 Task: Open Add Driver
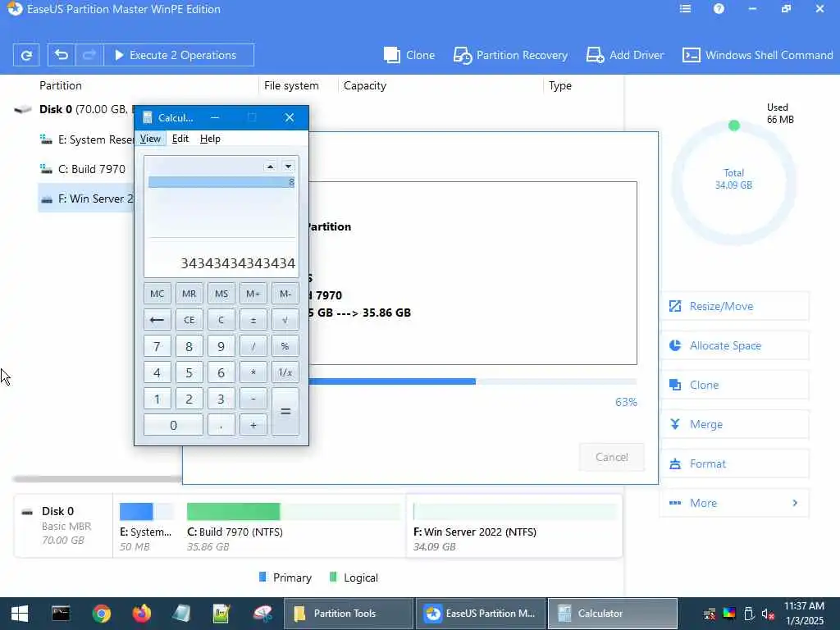[x=624, y=55]
